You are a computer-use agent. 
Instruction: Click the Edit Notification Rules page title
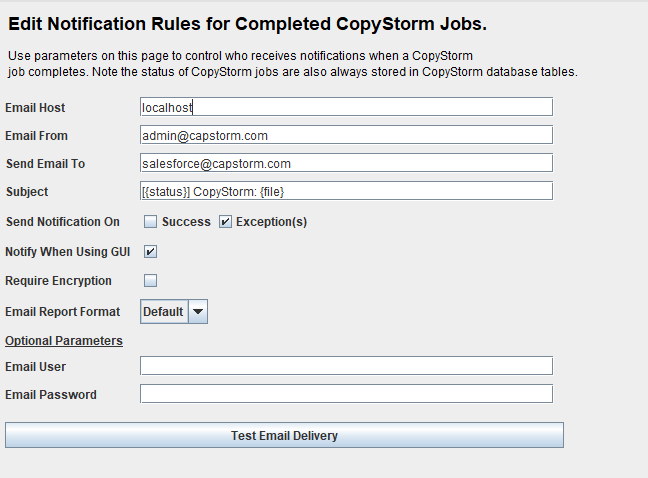coord(248,24)
